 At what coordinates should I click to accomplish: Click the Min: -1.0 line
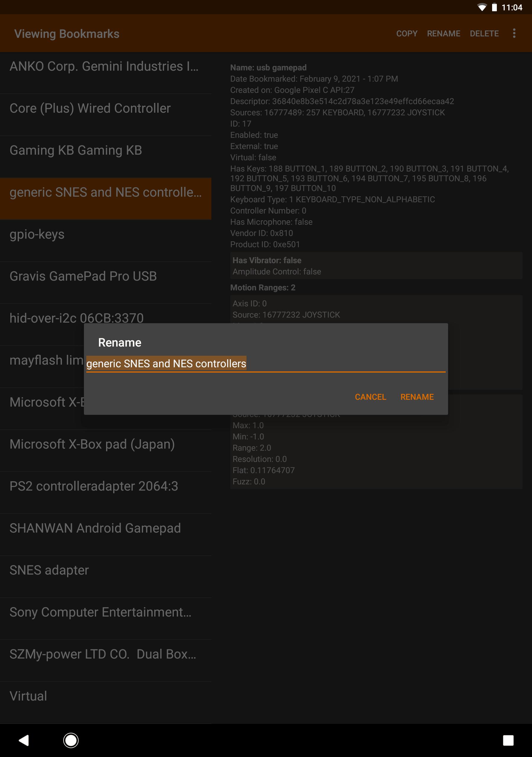pos(248,436)
